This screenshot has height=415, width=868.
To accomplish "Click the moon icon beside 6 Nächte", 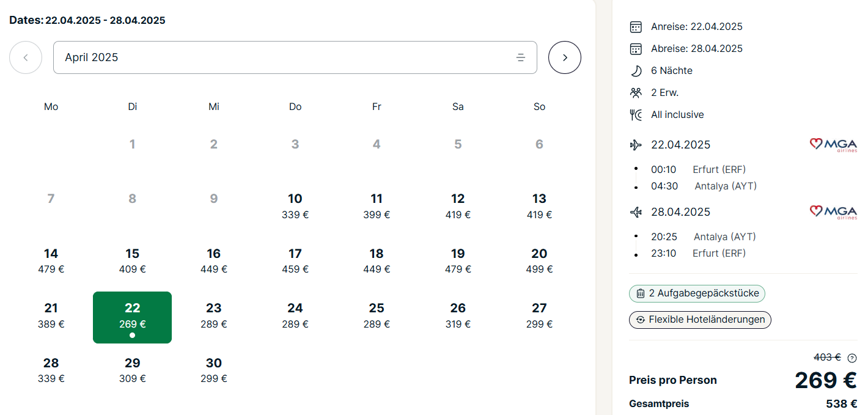I will pyautogui.click(x=636, y=71).
